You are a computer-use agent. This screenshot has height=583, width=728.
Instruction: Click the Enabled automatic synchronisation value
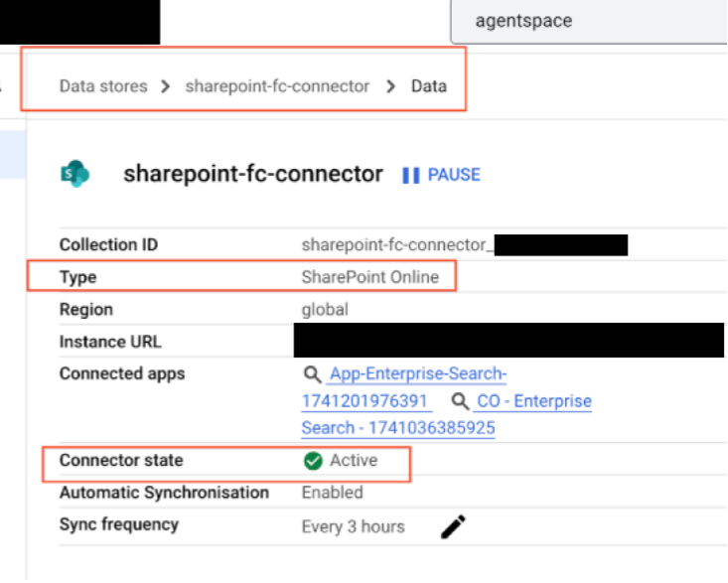[x=332, y=493]
